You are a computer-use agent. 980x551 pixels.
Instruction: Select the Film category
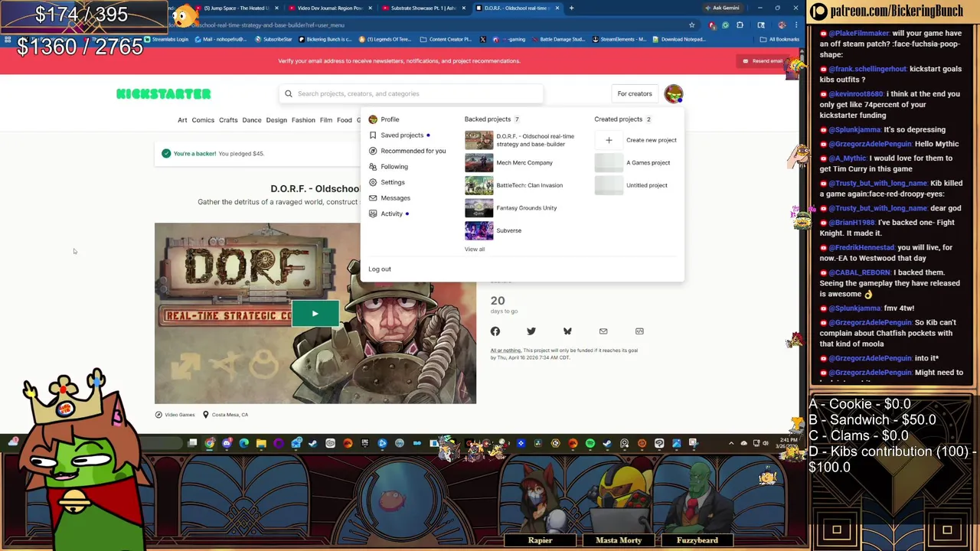click(x=326, y=120)
